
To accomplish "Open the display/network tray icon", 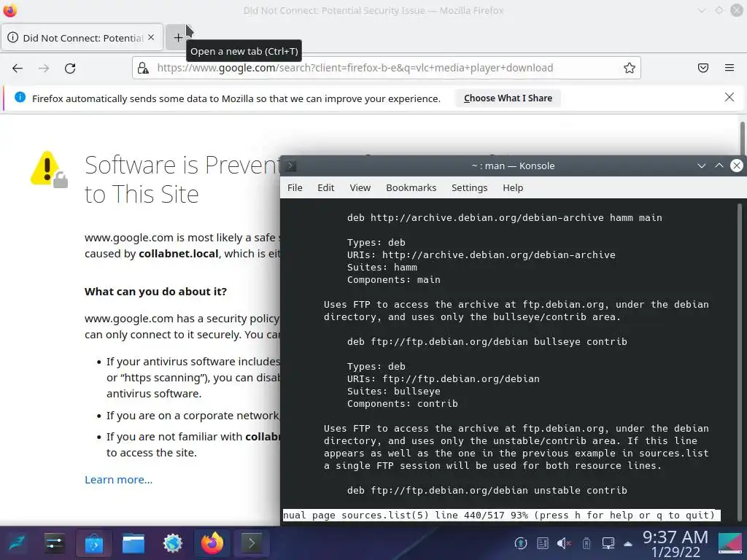I will click(x=608, y=543).
